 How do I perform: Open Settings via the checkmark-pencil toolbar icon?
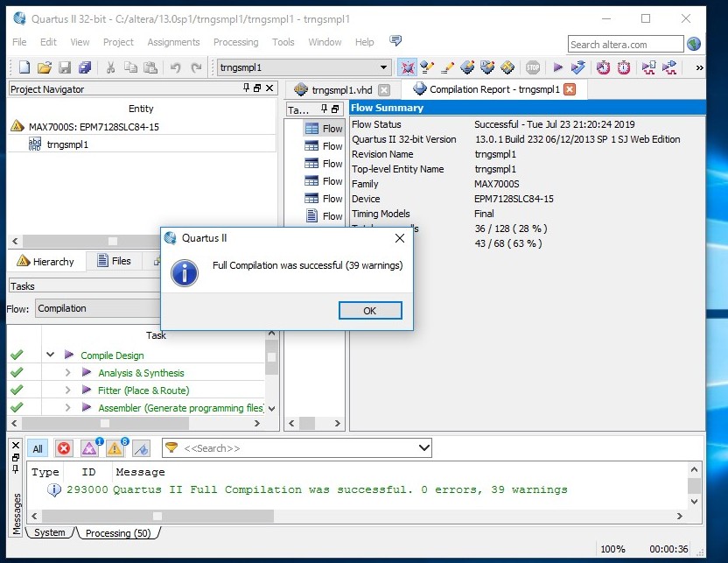click(x=427, y=67)
